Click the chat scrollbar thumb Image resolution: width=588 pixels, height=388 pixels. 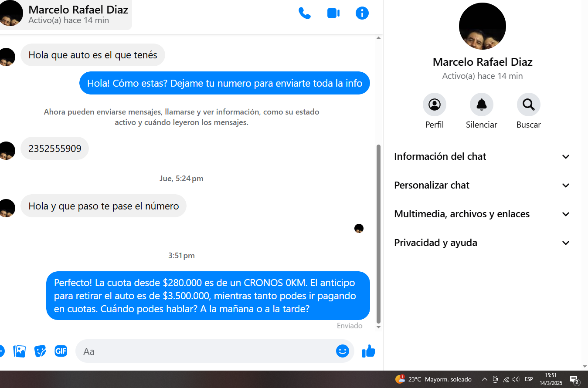tap(378, 233)
